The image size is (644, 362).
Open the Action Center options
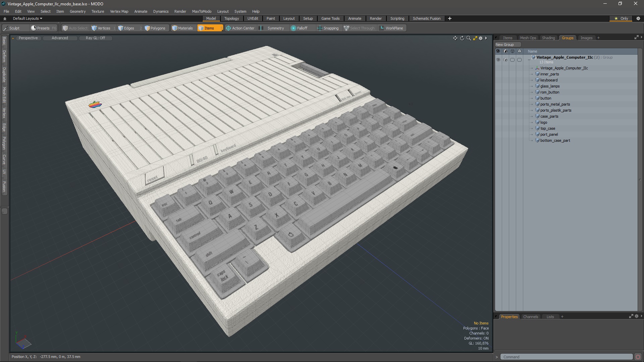pos(240,28)
